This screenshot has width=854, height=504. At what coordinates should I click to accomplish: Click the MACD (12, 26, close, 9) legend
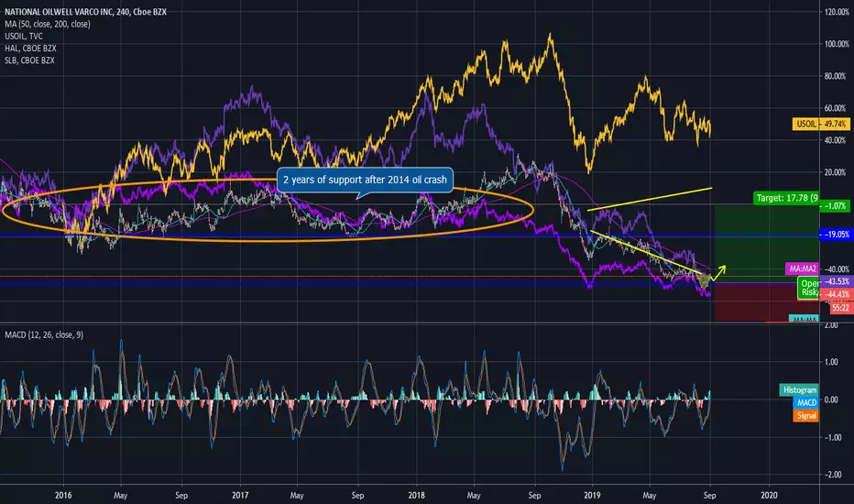point(44,334)
